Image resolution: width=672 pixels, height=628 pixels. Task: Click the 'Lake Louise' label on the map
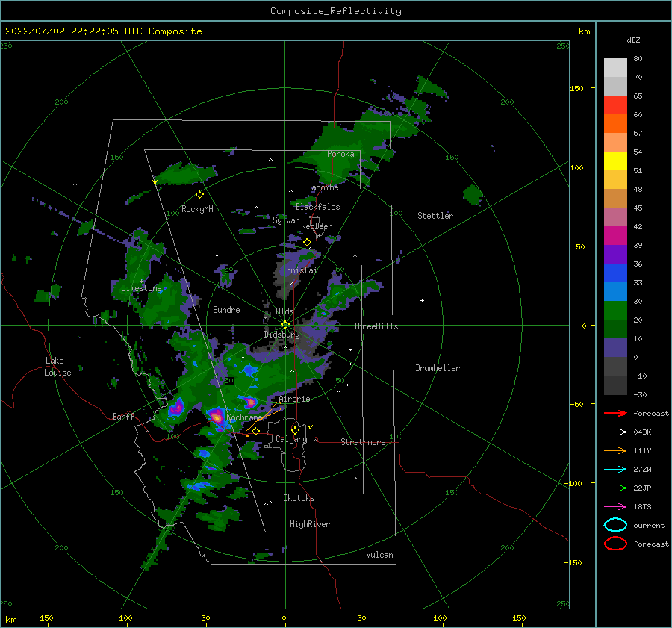pos(57,367)
